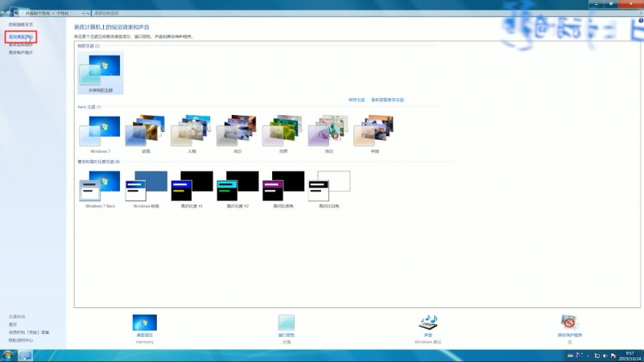
Task: Open the Windows Start menu orb
Action: coord(7,356)
